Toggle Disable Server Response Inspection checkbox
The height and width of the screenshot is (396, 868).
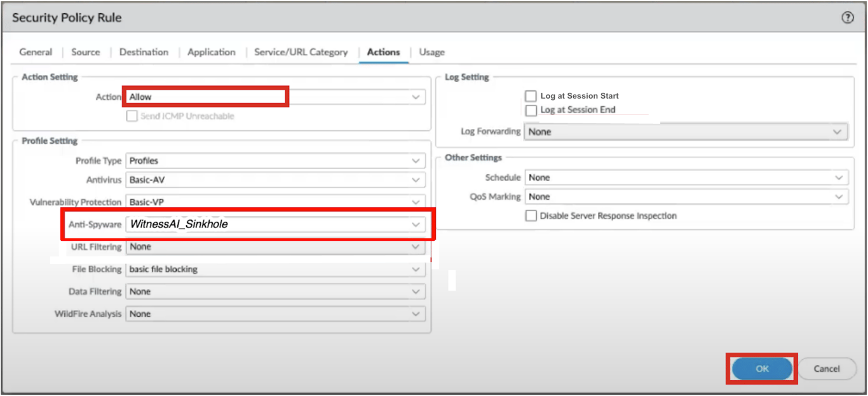click(531, 216)
